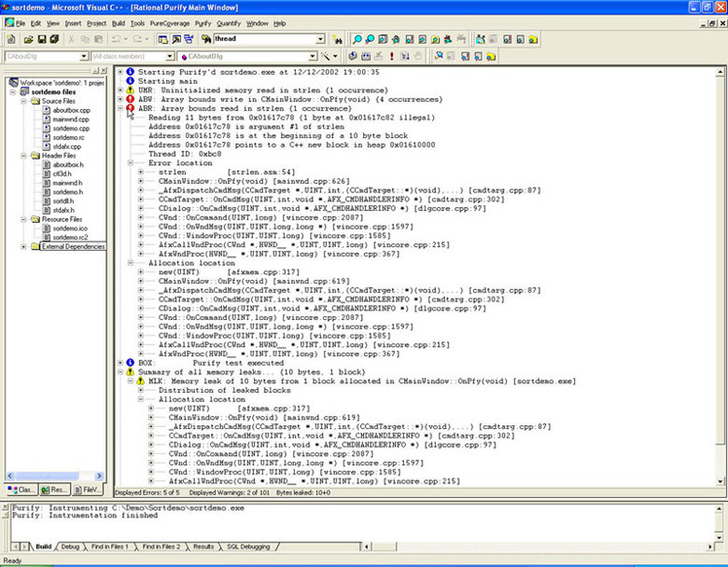Click the New file toolbar icon
Viewport: 728px width, 567px height.
click(11, 40)
